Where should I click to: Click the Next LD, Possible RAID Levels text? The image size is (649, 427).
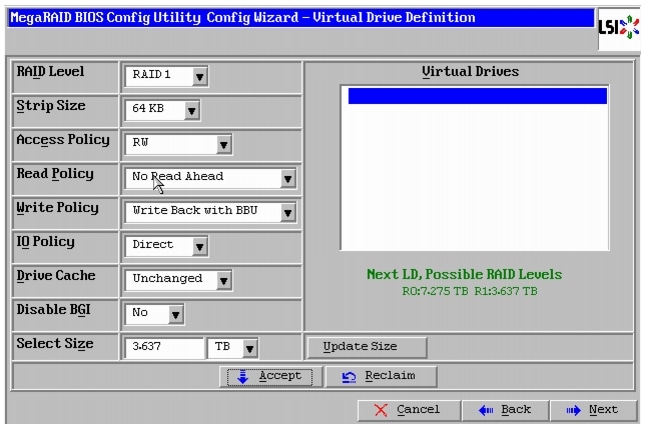(x=464, y=274)
